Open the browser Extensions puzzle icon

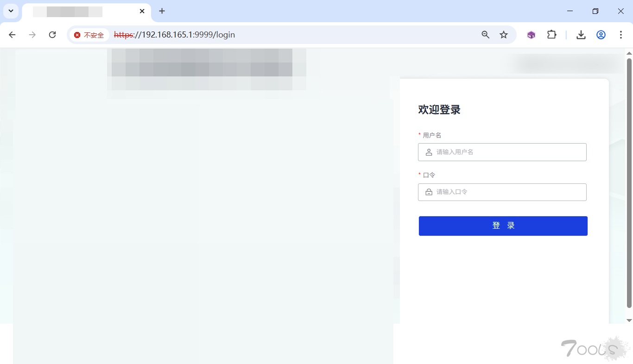551,35
